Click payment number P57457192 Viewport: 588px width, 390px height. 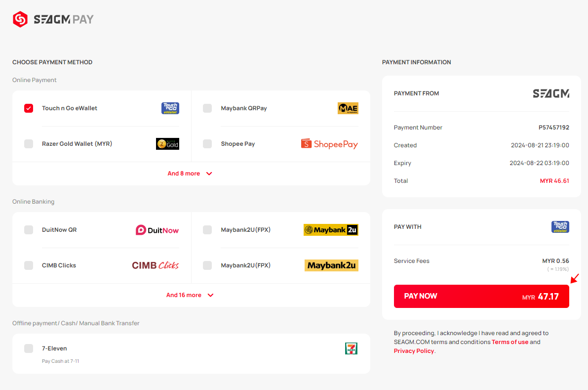[554, 128]
